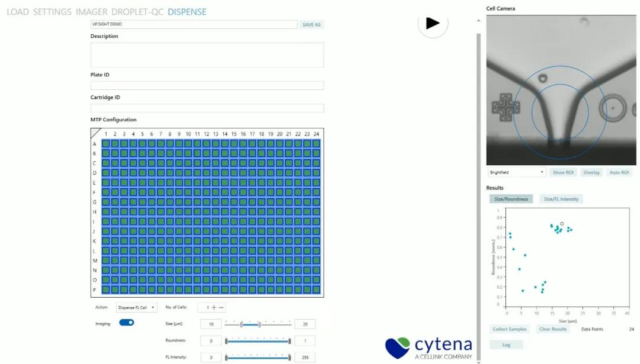Click the minus icon for No. of Cells

click(x=222, y=307)
